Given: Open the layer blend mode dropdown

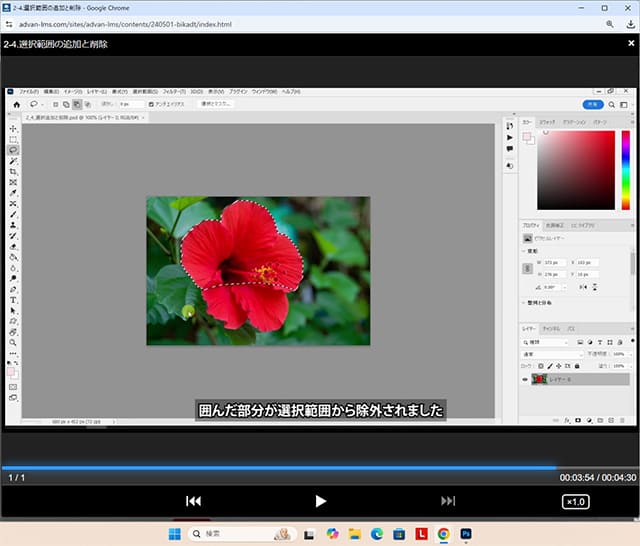Looking at the screenshot, I should click(553, 354).
